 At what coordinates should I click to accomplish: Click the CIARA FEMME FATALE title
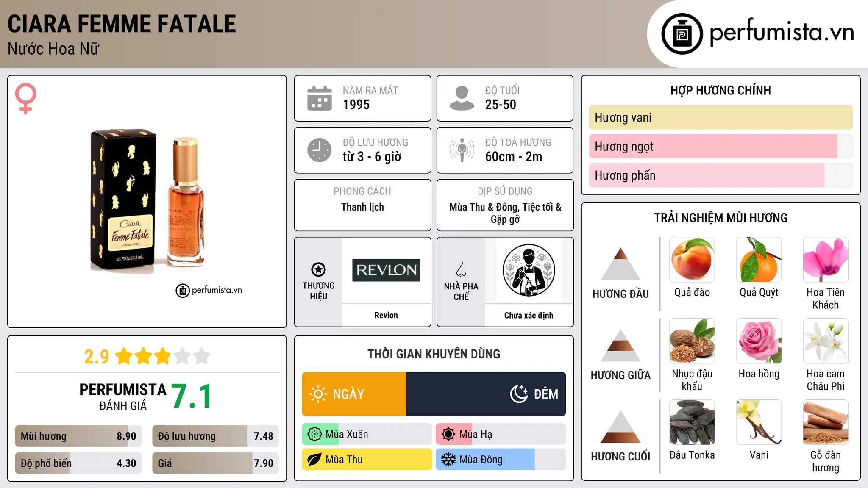[122, 24]
